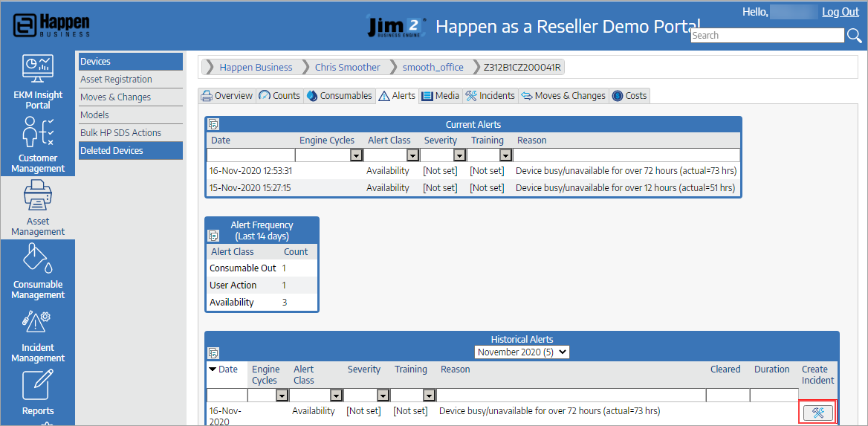Click the Historical Alerts export icon
This screenshot has height=426, width=868.
point(213,352)
